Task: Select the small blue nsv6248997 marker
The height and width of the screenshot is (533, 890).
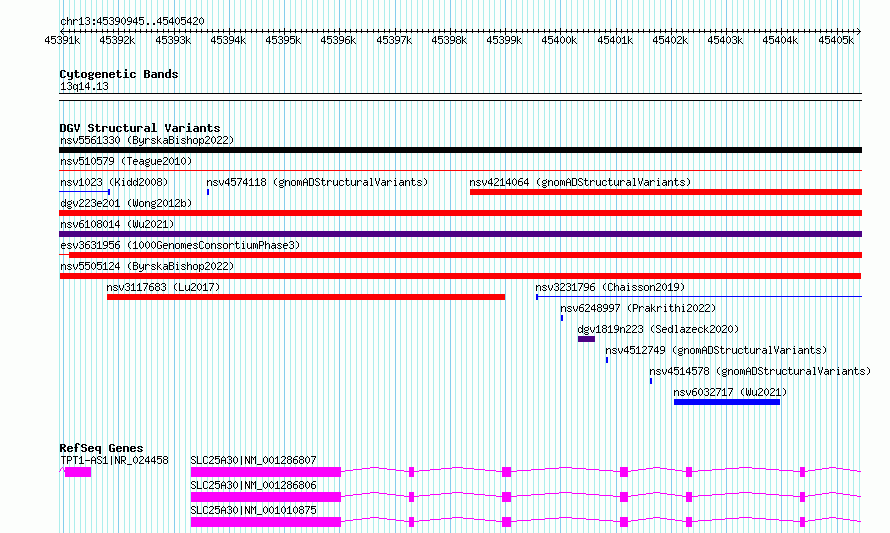Action: coord(562,318)
